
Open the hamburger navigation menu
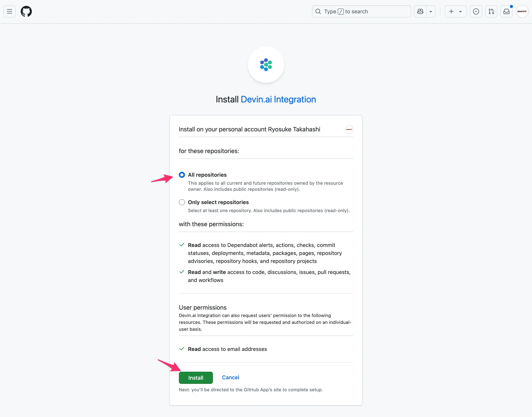[10, 11]
